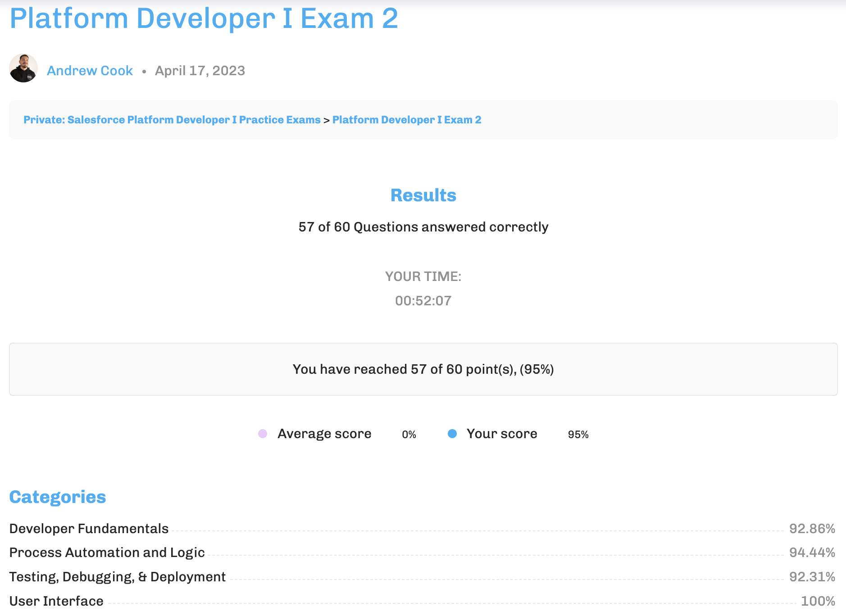This screenshot has width=846, height=616.
Task: Open Private: Salesforce Platform Developer I Practice Exams breadcrumb
Action: (172, 120)
